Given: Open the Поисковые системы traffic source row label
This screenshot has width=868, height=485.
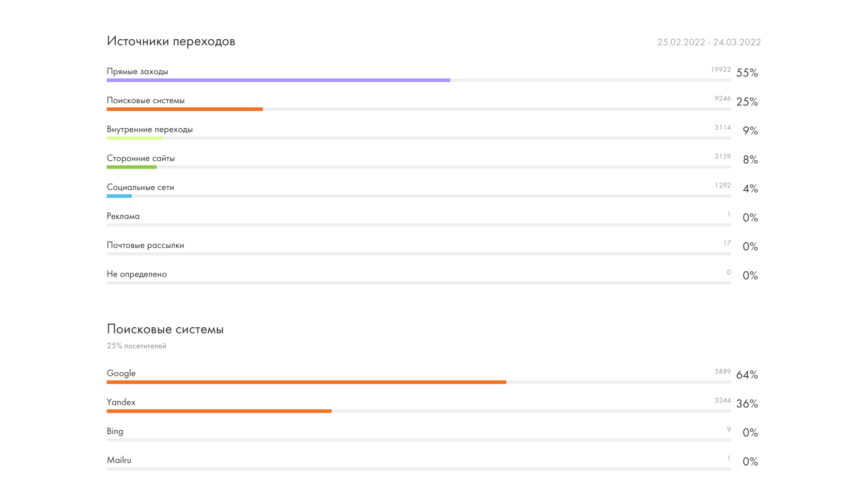Looking at the screenshot, I should click(146, 100).
